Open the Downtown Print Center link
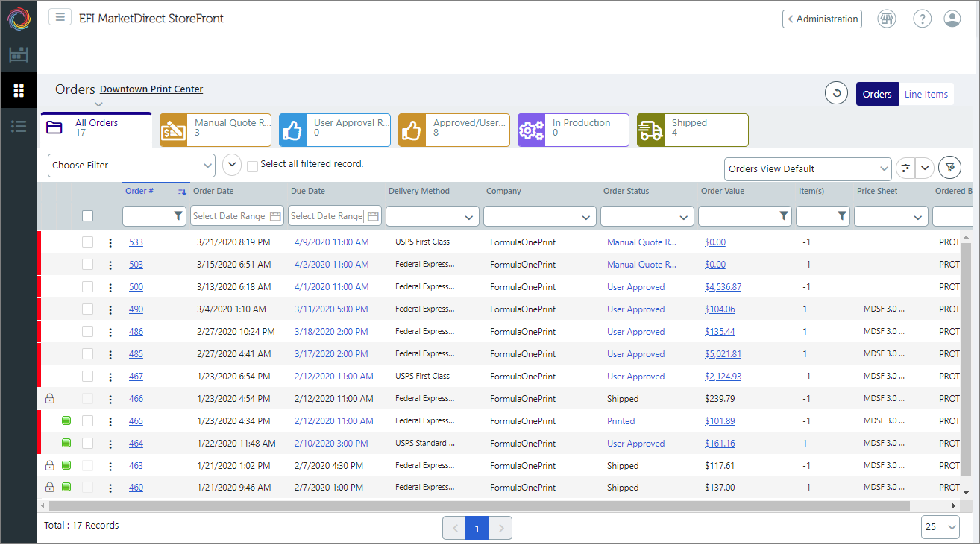Screen dimensions: 980x545 click(x=151, y=89)
